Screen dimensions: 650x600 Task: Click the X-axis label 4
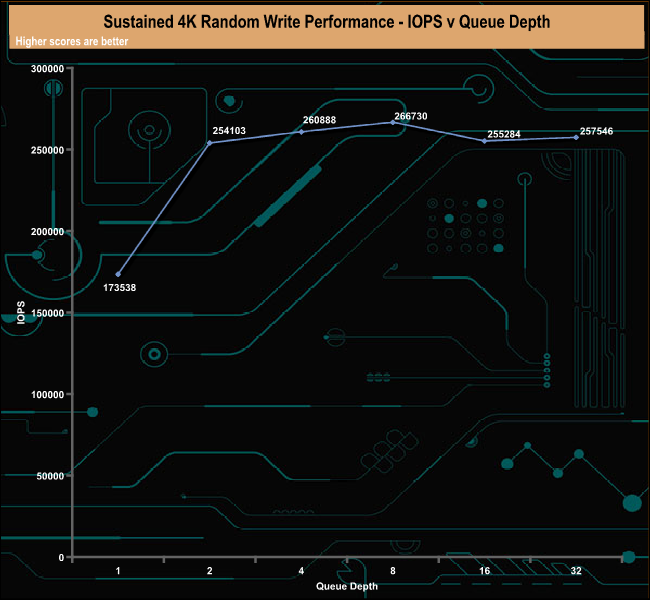[301, 571]
